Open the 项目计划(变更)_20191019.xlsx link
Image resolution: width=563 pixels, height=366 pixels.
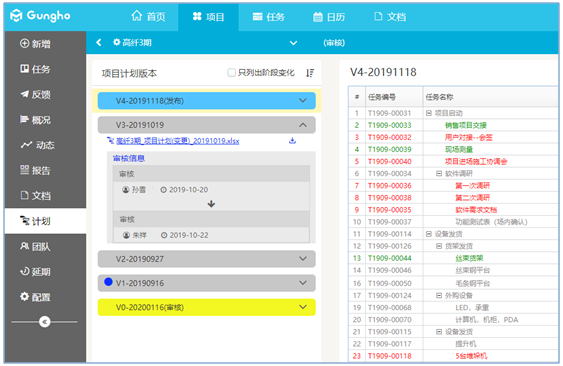[x=177, y=141]
